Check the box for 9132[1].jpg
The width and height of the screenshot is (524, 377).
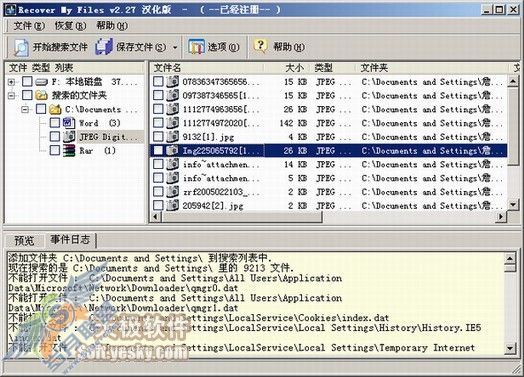click(x=158, y=136)
